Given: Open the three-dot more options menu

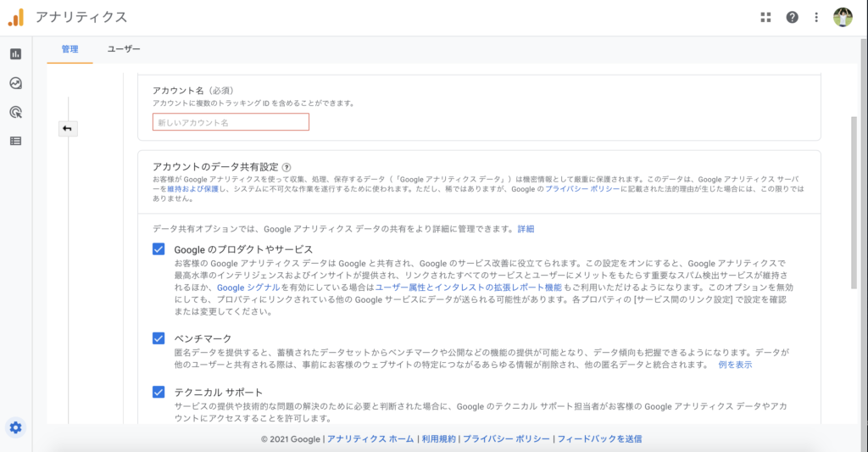Looking at the screenshot, I should point(816,17).
